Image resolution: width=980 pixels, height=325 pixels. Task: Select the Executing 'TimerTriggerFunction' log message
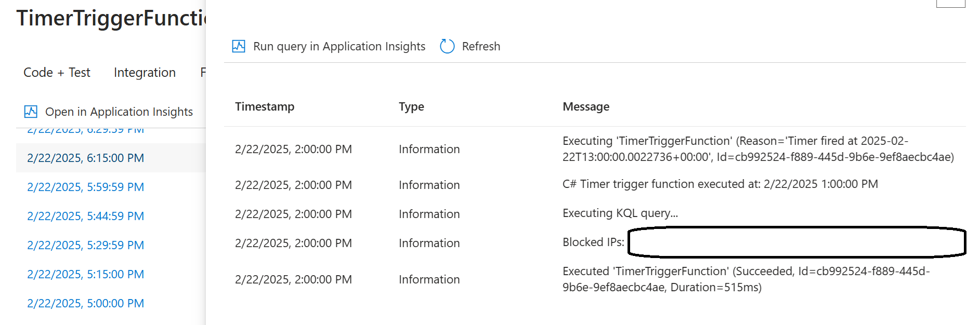[758, 149]
